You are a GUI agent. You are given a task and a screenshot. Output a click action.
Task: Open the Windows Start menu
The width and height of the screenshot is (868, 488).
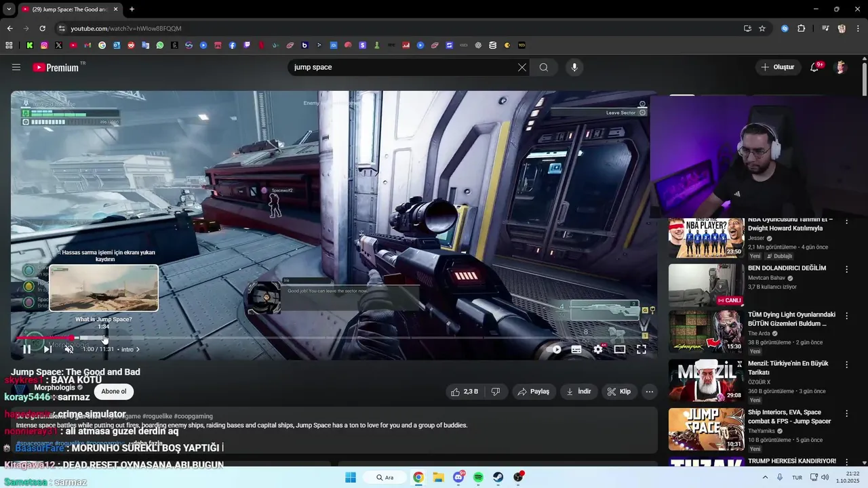(x=351, y=477)
